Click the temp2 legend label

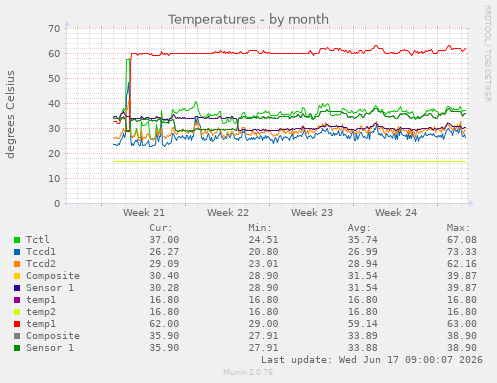point(41,312)
